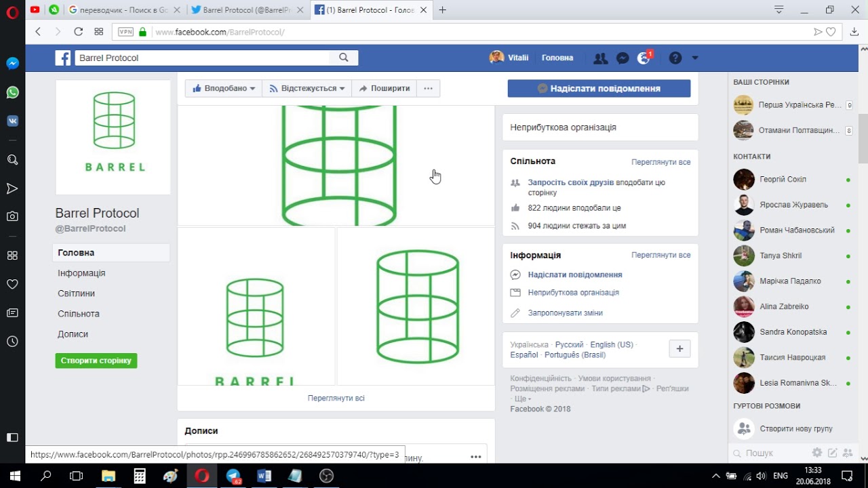Select Головна in page menu
Image resolution: width=868 pixels, height=488 pixels.
click(x=111, y=253)
